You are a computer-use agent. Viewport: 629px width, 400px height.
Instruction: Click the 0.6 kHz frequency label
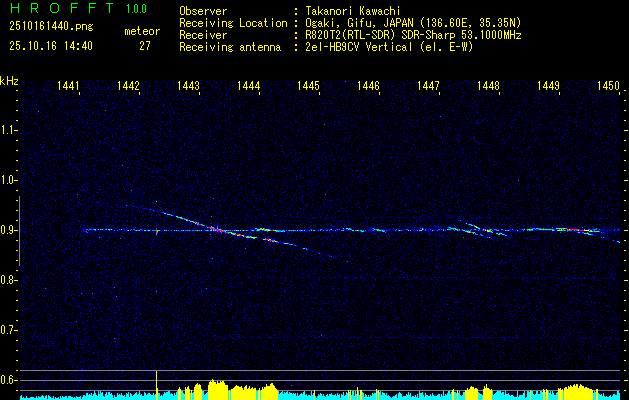point(8,380)
